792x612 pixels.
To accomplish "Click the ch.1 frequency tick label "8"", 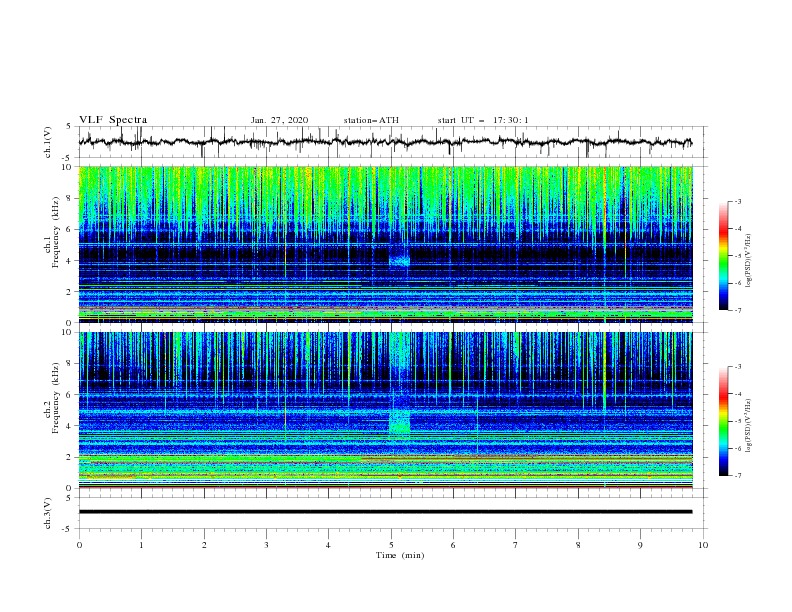I will tap(70, 198).
